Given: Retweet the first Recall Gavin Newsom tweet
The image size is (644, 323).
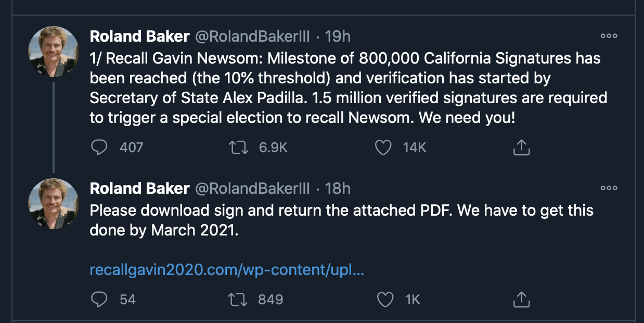Looking at the screenshot, I should (x=238, y=148).
